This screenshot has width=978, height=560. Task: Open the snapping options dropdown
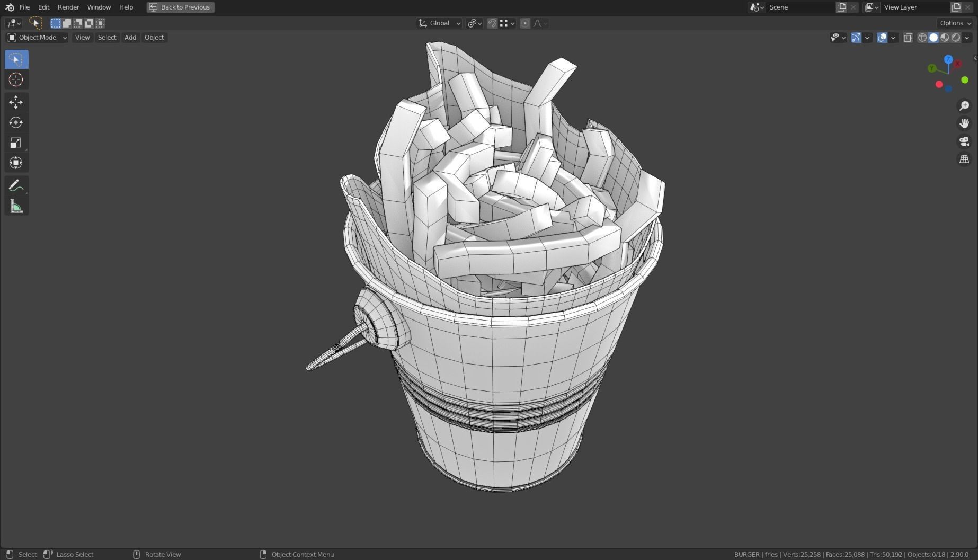tap(508, 23)
